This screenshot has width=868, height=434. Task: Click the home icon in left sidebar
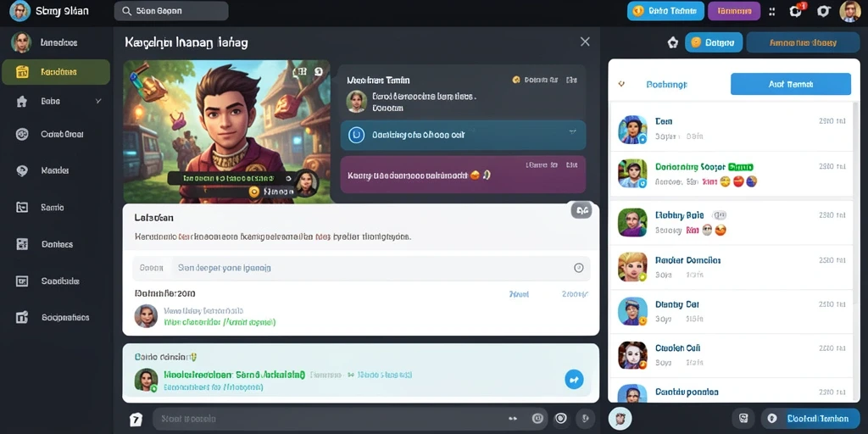coord(22,102)
